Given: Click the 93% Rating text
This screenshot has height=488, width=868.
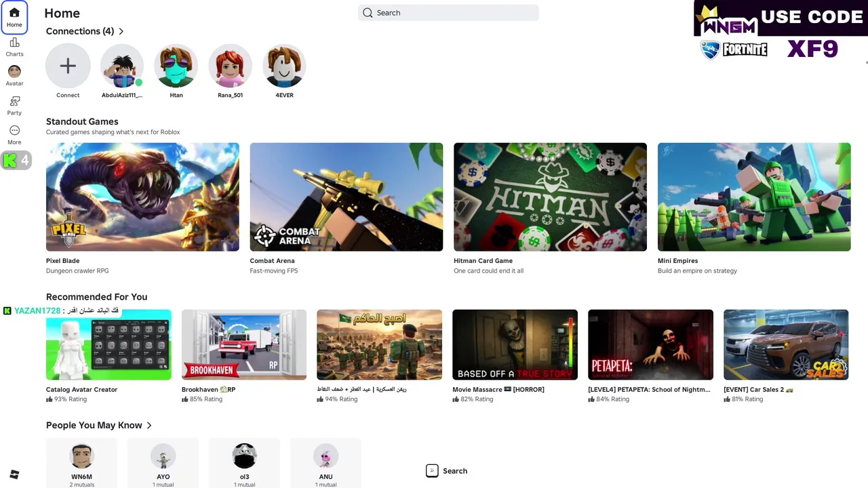Looking at the screenshot, I should point(71,400).
